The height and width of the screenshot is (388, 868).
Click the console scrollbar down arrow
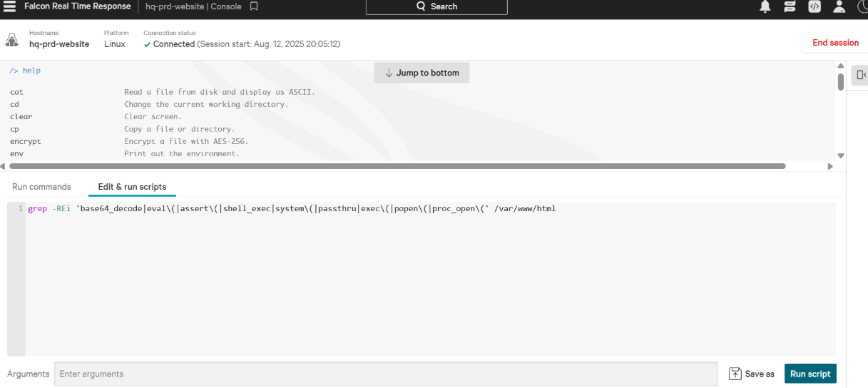coord(840,155)
